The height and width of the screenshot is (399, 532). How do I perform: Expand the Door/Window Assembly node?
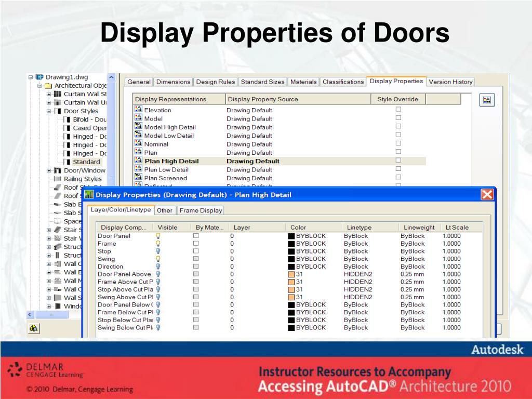(x=48, y=170)
